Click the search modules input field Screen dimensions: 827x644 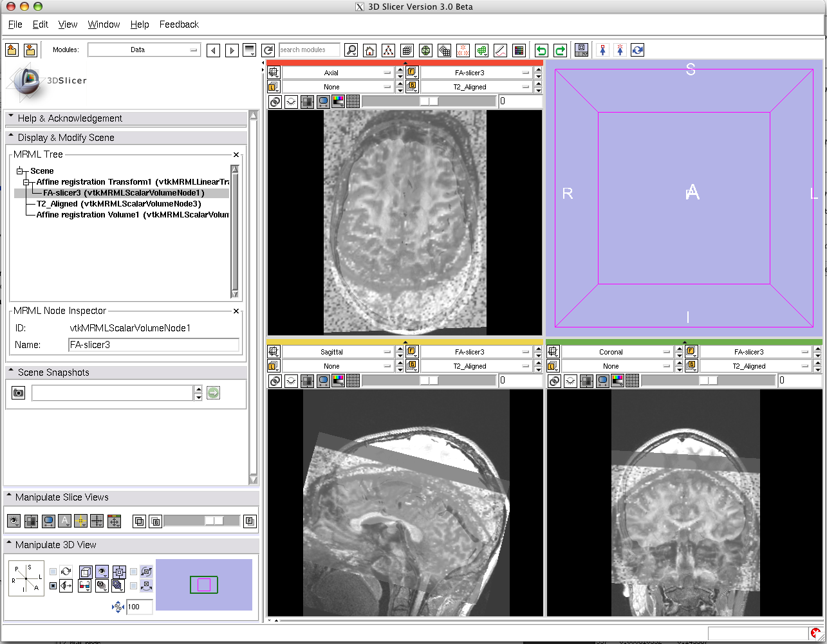pos(310,50)
